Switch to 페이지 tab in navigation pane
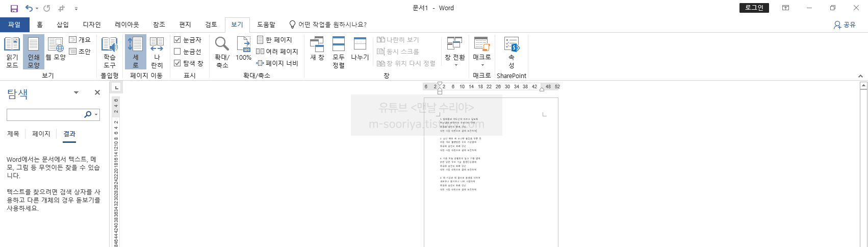 [x=41, y=134]
